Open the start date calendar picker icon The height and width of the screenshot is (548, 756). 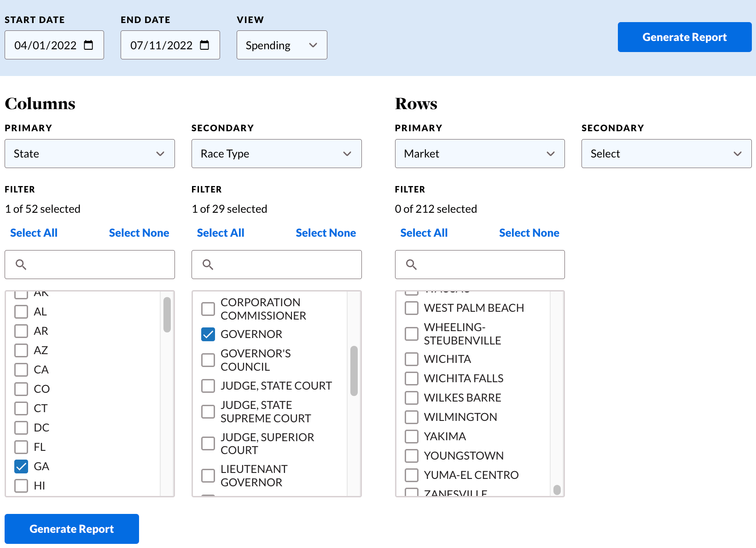tap(88, 45)
